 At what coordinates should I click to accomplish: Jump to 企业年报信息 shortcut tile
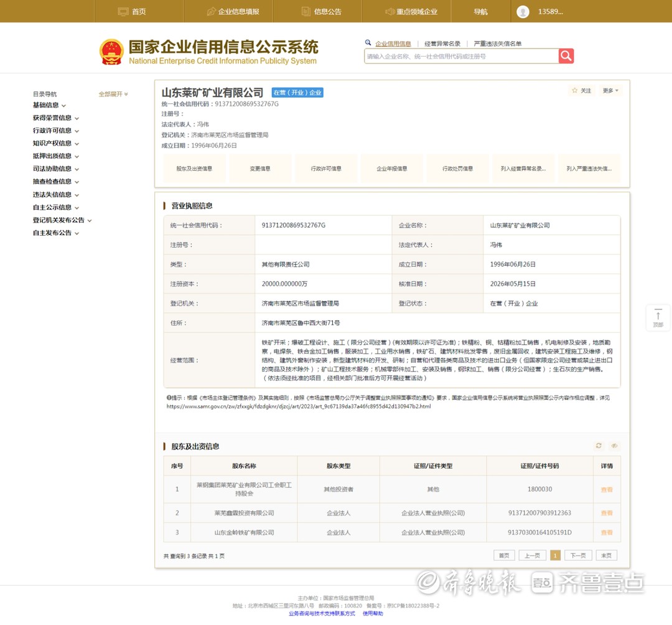pyautogui.click(x=392, y=169)
